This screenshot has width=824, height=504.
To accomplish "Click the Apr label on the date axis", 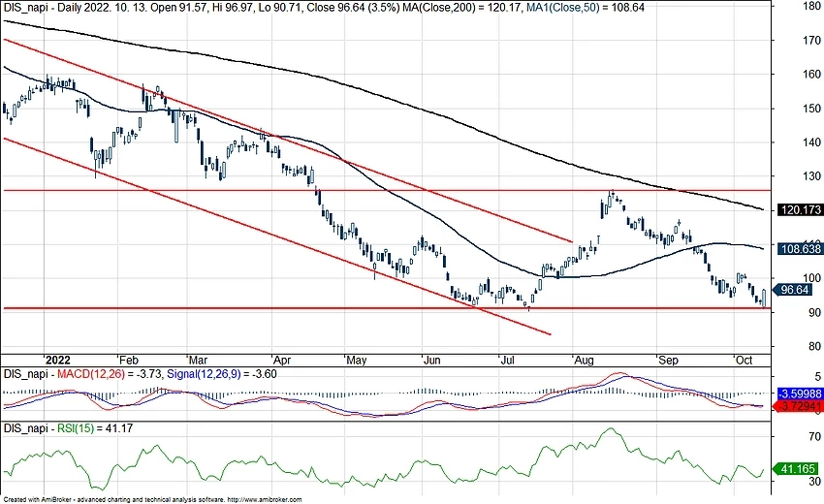I will (282, 360).
